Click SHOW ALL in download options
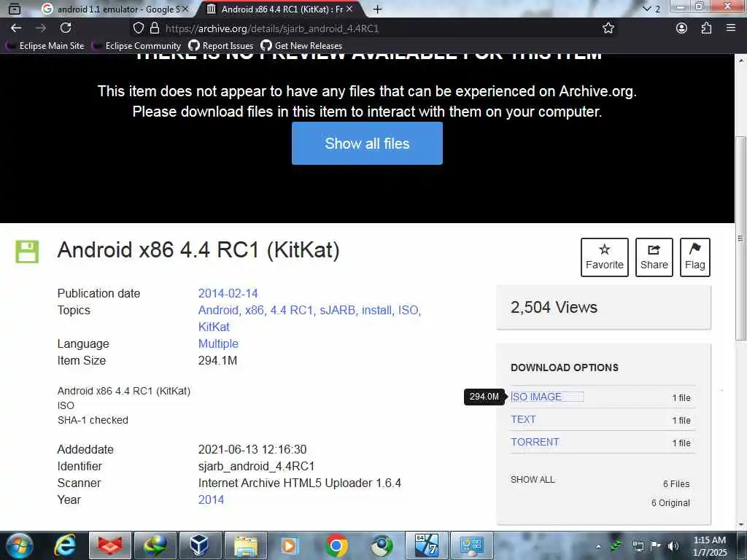The image size is (747, 560). tap(533, 480)
